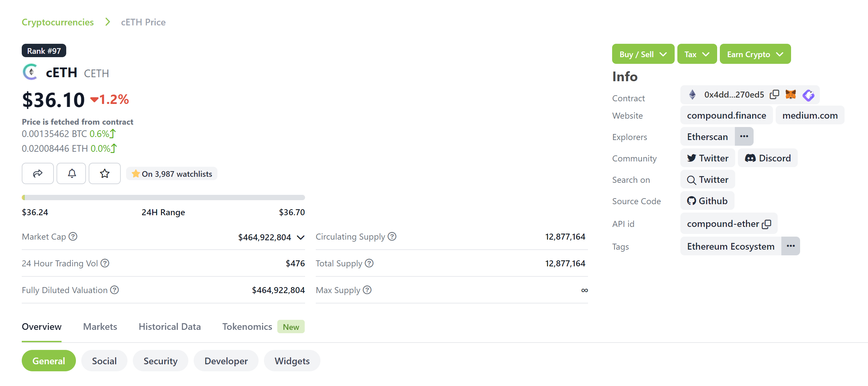Expand the Tax dropdown

pyautogui.click(x=697, y=54)
